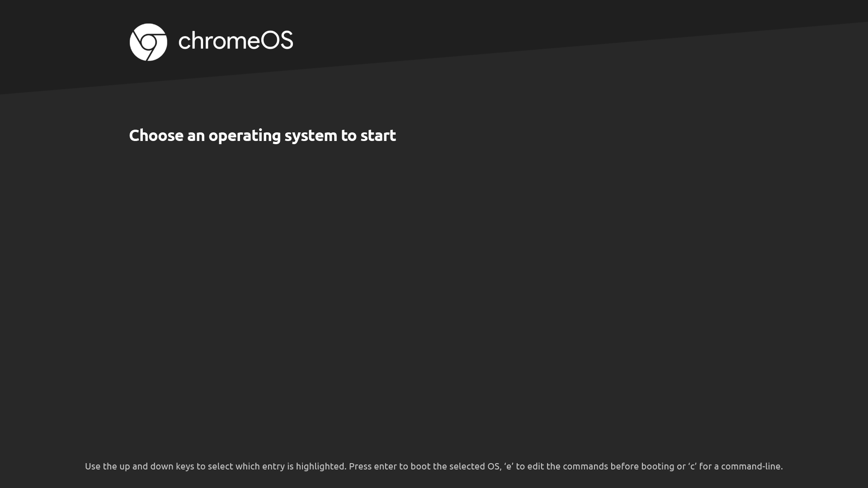Click the words "operating system" in the heading
The width and height of the screenshot is (868, 488).
273,136
